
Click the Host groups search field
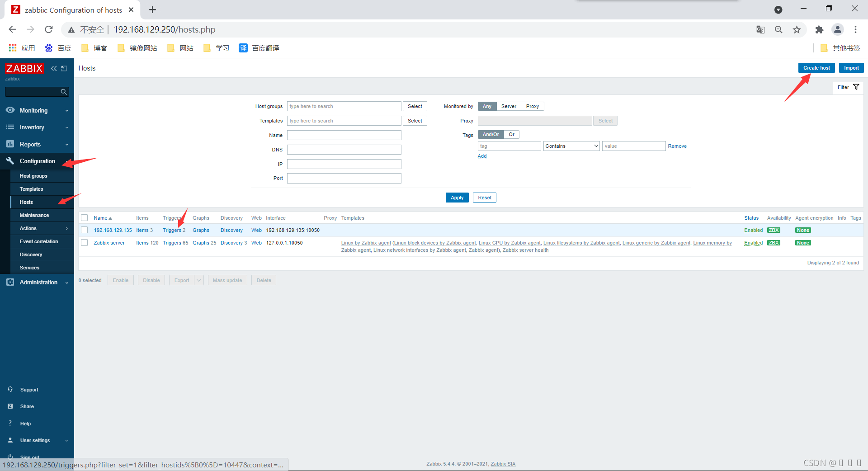[x=344, y=106]
